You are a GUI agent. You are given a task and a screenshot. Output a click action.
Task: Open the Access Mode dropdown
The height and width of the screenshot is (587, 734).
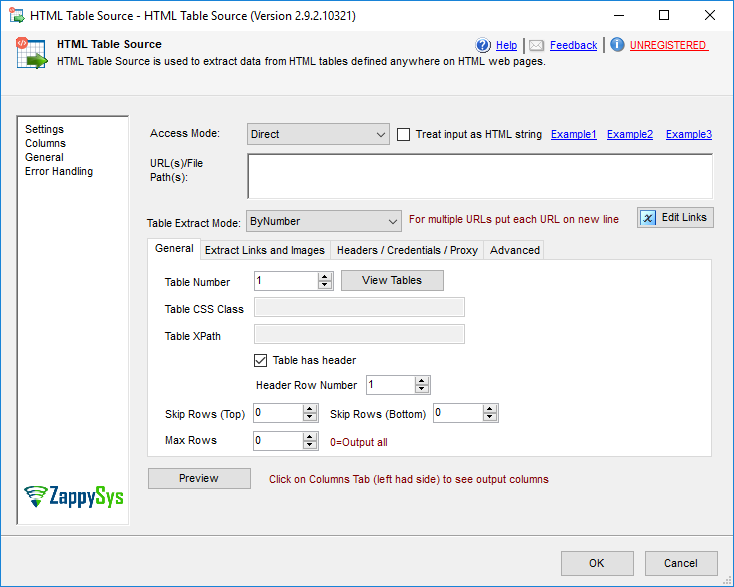pos(318,134)
